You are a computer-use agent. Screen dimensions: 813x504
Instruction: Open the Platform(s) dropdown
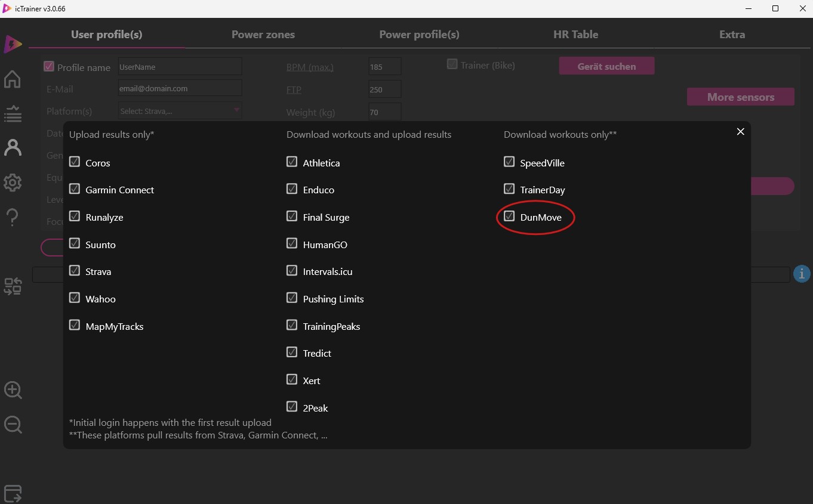click(180, 111)
